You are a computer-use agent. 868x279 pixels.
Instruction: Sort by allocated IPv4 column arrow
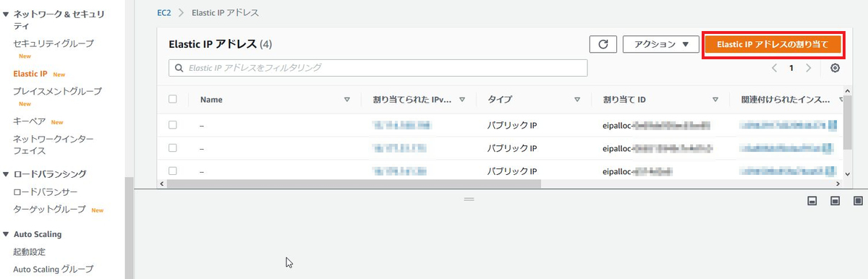point(461,100)
